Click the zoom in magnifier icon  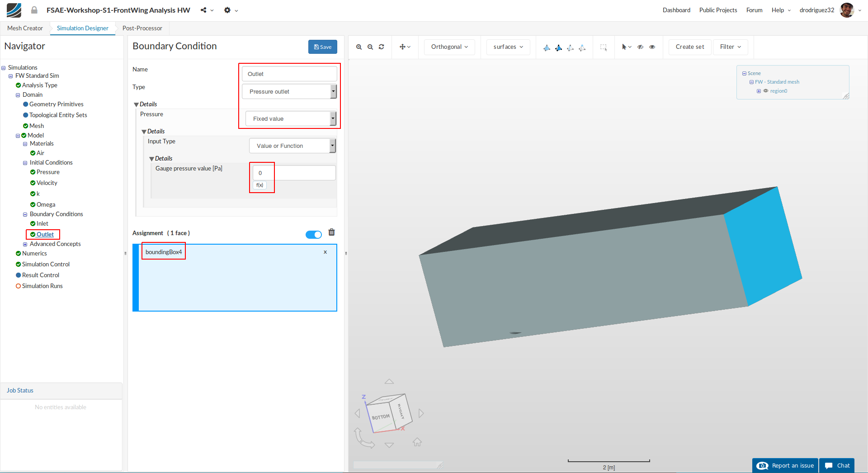click(359, 47)
